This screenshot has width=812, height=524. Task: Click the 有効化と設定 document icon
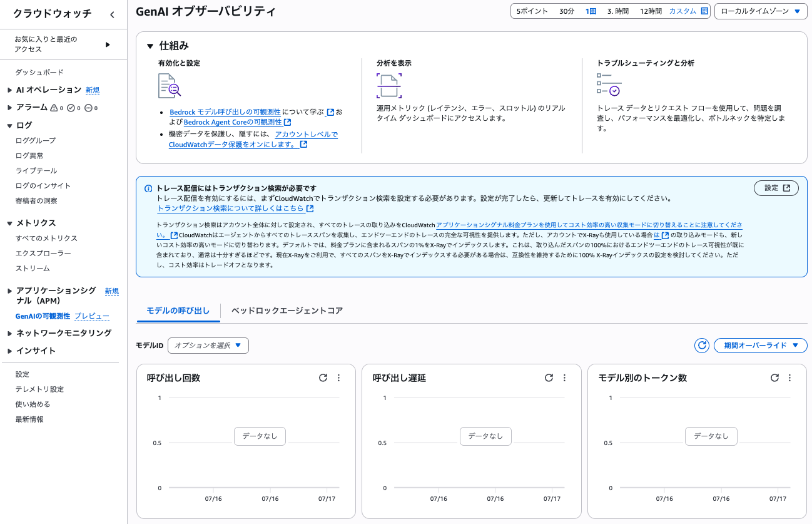(169, 86)
